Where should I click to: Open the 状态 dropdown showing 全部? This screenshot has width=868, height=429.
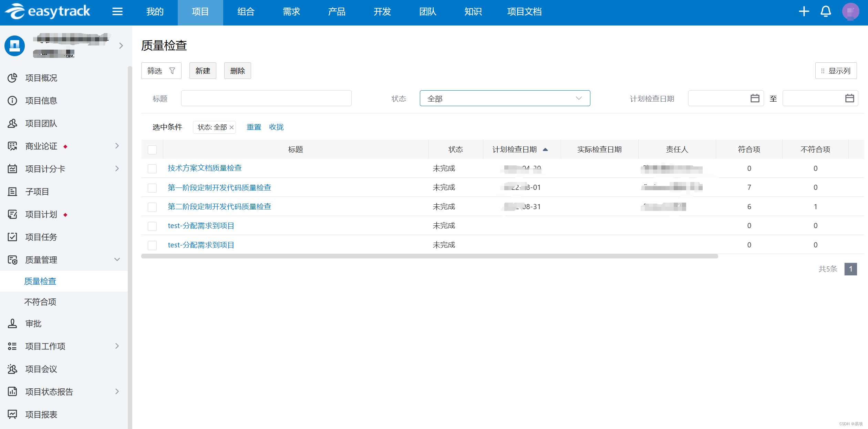[x=505, y=98]
